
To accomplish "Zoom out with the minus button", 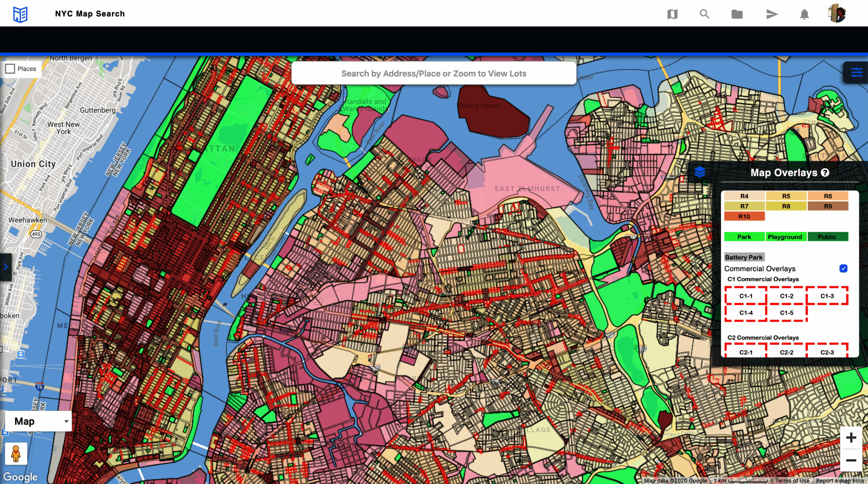I will (851, 460).
